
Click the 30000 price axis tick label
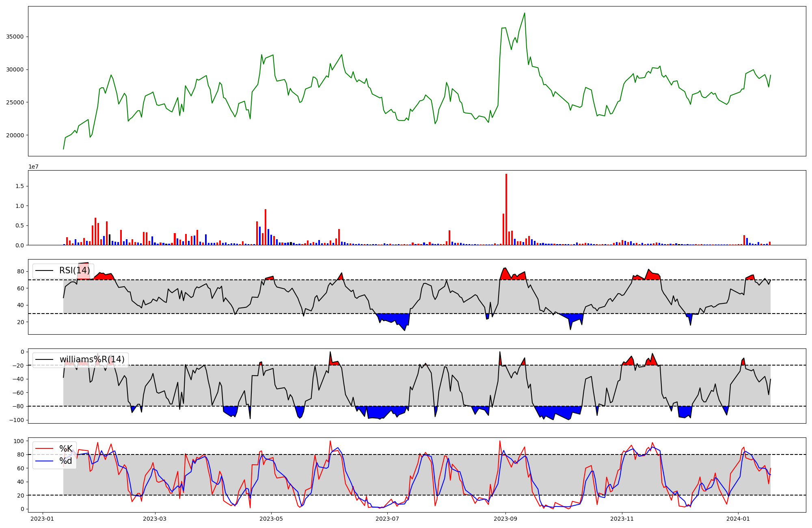pos(15,69)
